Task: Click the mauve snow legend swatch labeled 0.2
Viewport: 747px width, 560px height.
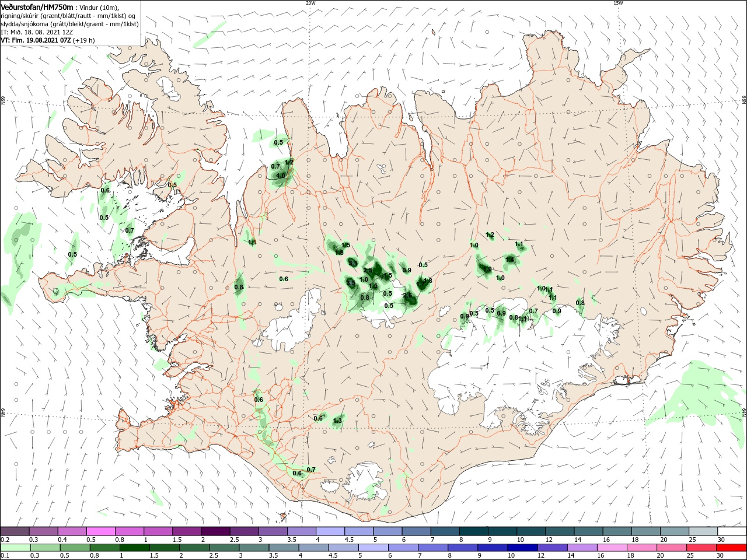Action: (15, 531)
